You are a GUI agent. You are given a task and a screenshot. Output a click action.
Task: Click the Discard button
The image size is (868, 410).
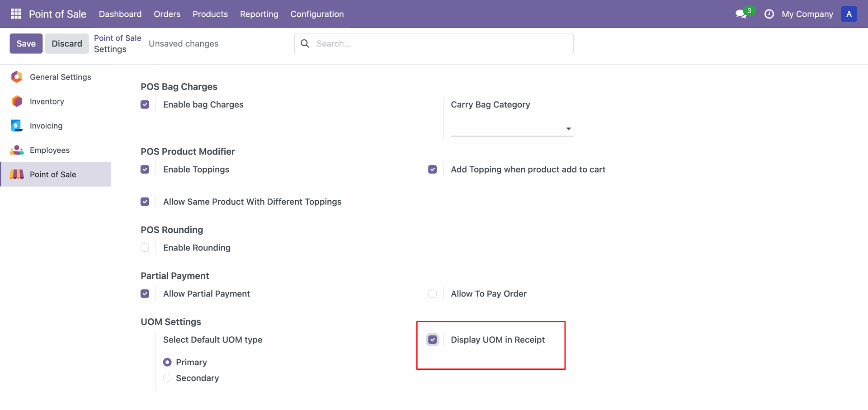tap(67, 43)
